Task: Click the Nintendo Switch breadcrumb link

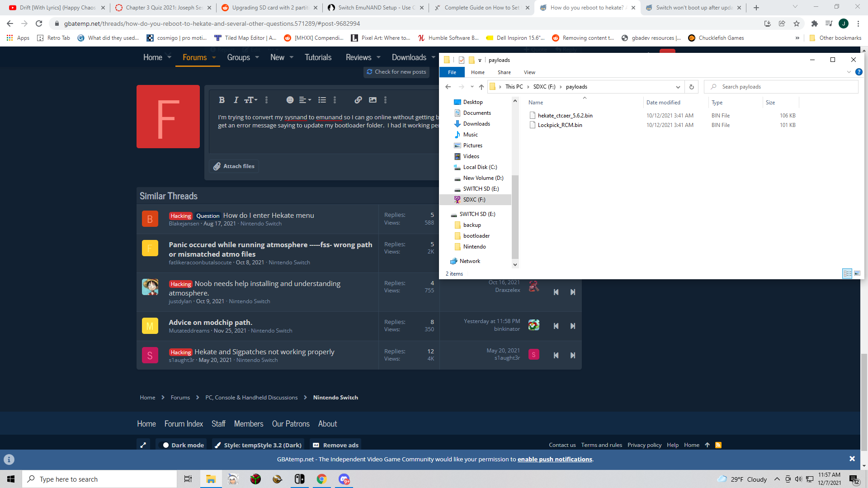Action: click(x=335, y=398)
